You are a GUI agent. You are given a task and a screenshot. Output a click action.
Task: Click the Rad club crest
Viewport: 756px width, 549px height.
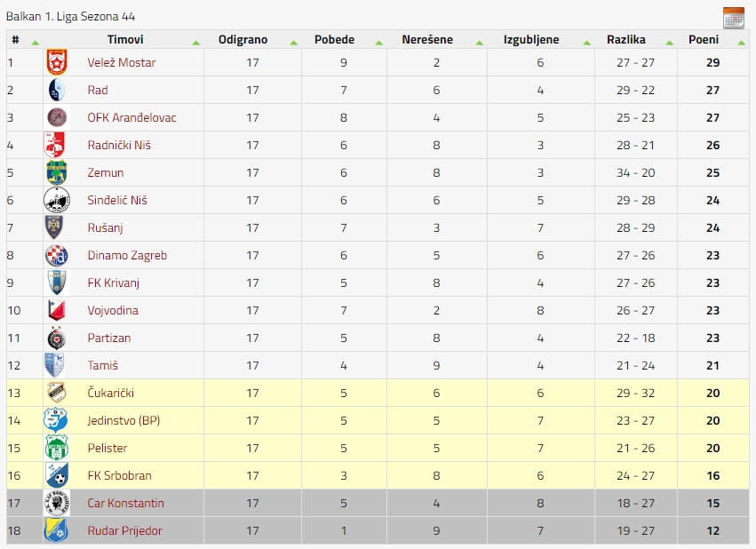[57, 90]
